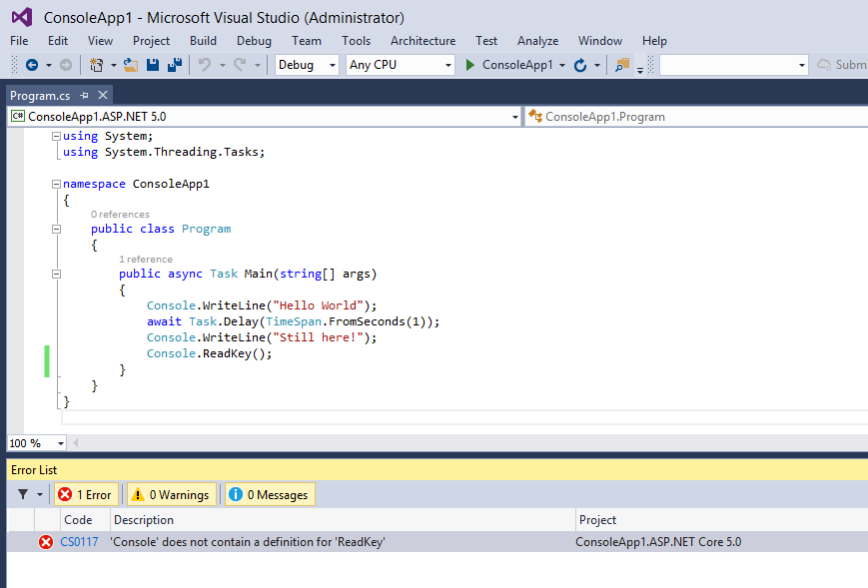Collapse the namespace ConsoleApp1 block
Viewport: 868px width, 588px height.
(56, 185)
